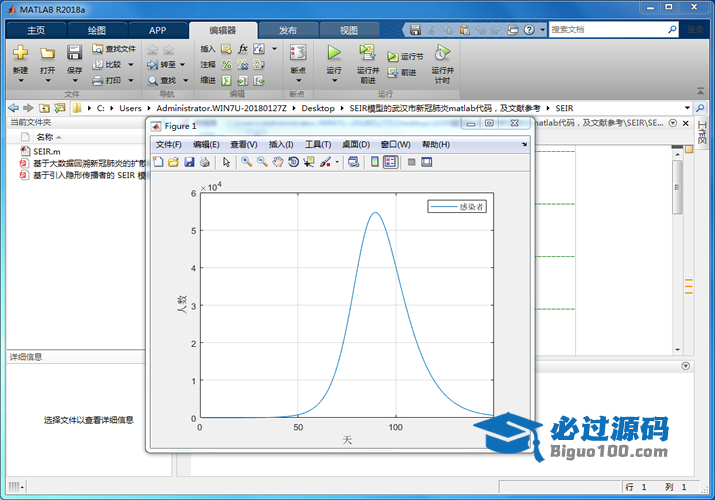Click Print Figure icon in Figure toolbar
Viewport: 715px width, 500px height.
pos(205,162)
